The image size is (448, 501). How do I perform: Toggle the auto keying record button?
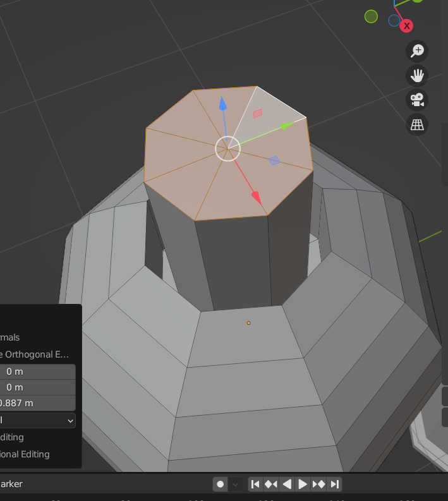(221, 484)
